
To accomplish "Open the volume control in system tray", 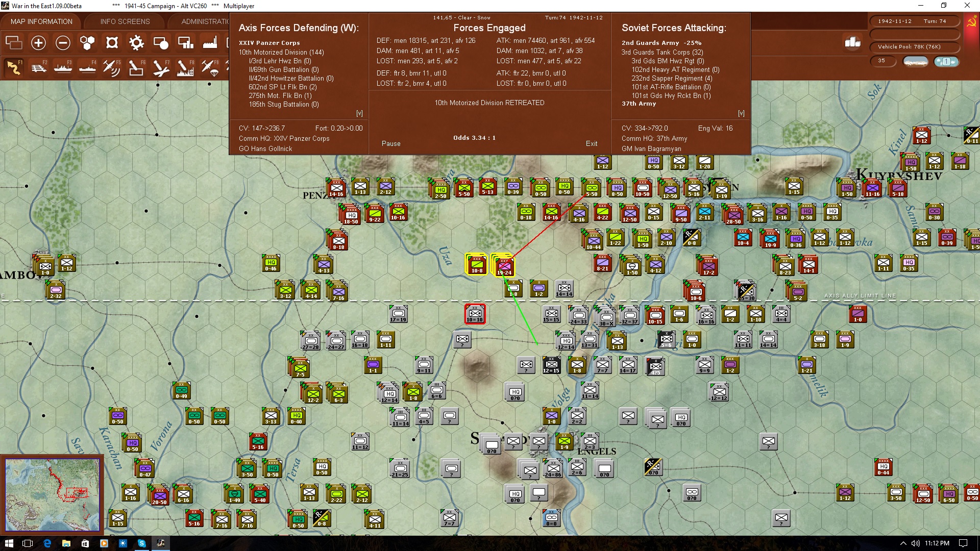I will pyautogui.click(x=915, y=543).
